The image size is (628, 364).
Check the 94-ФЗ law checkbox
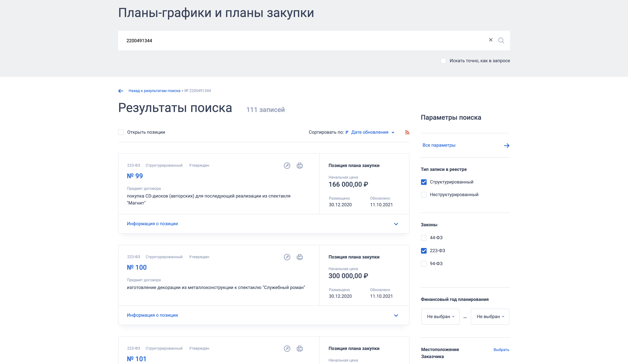[x=424, y=264]
